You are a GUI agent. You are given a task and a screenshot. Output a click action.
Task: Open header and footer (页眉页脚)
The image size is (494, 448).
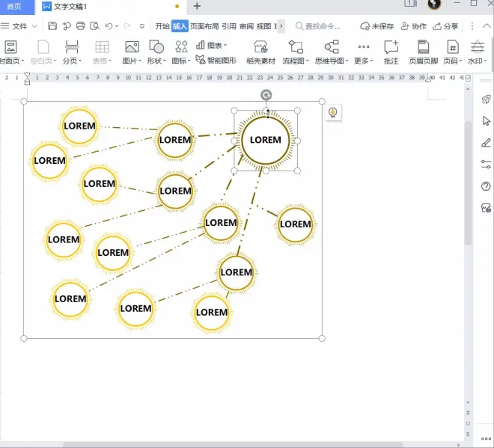tap(423, 52)
